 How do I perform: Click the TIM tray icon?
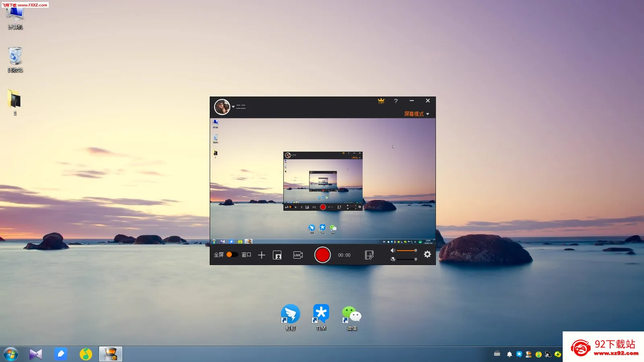click(x=519, y=354)
